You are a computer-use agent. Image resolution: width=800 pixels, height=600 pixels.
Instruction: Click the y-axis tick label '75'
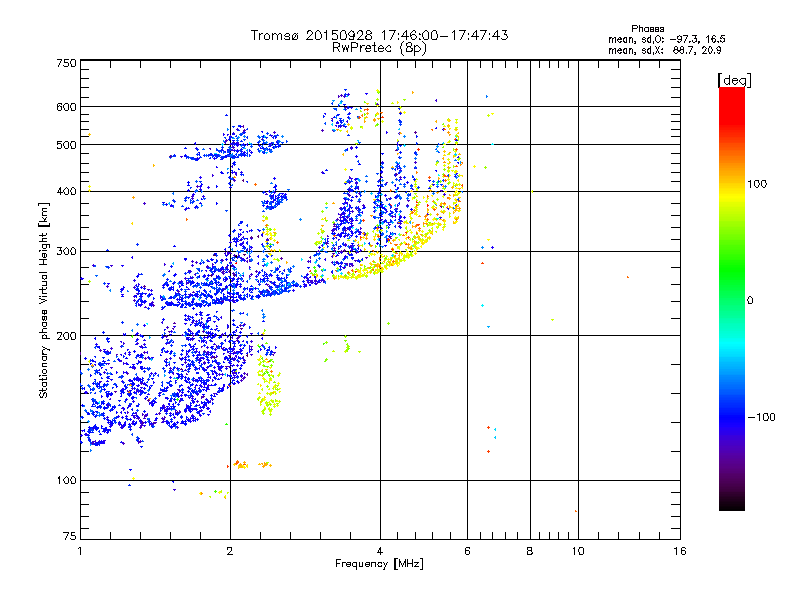click(x=70, y=536)
